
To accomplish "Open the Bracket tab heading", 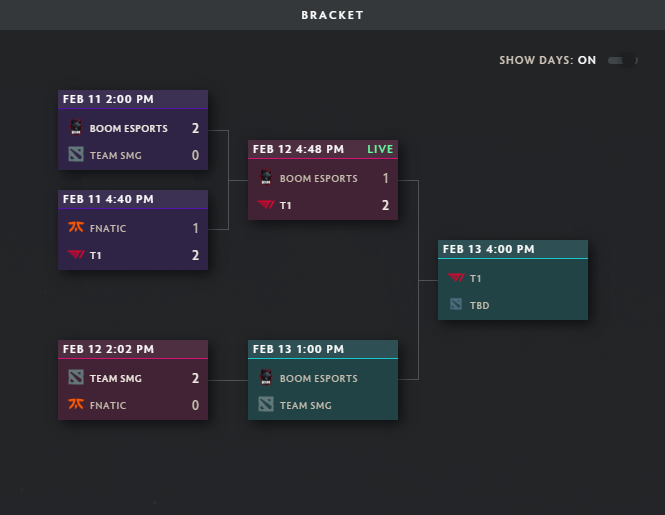I will click(332, 15).
